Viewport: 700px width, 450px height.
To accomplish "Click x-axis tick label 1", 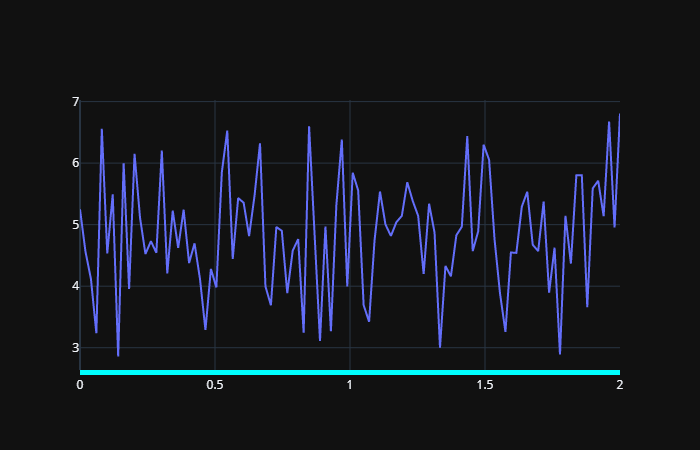I will [350, 385].
